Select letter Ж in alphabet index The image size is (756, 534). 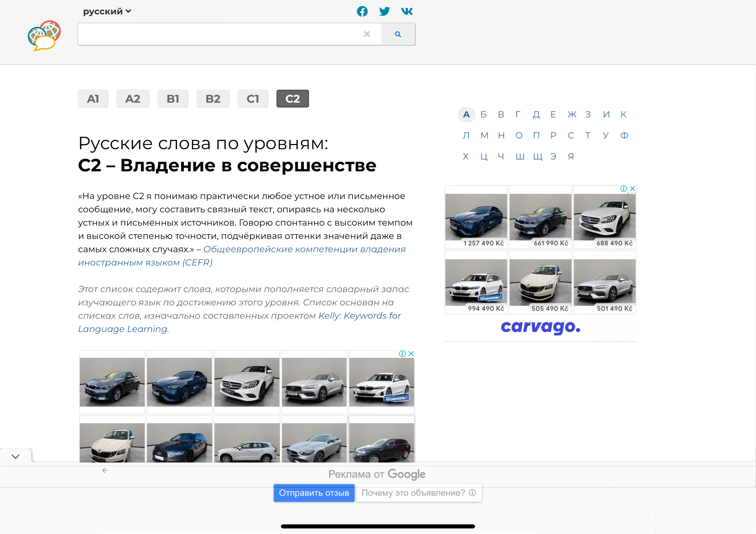tap(572, 114)
